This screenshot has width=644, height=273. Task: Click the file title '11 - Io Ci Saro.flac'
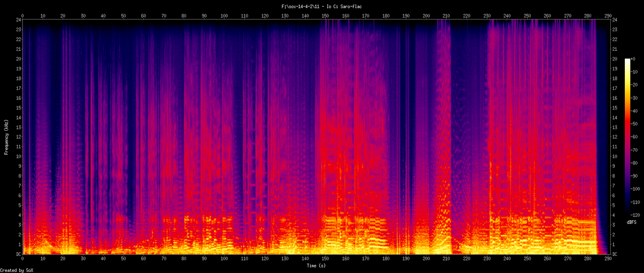click(x=339, y=7)
